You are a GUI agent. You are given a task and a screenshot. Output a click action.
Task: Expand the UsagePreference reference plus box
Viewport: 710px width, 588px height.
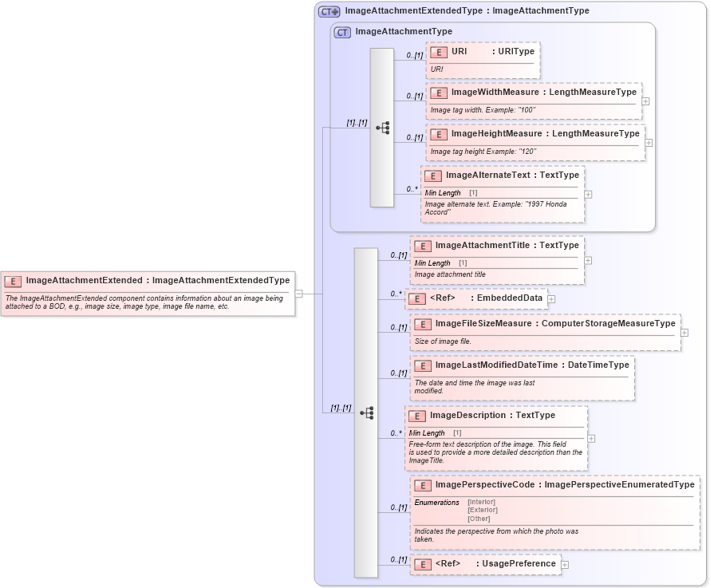566,564
